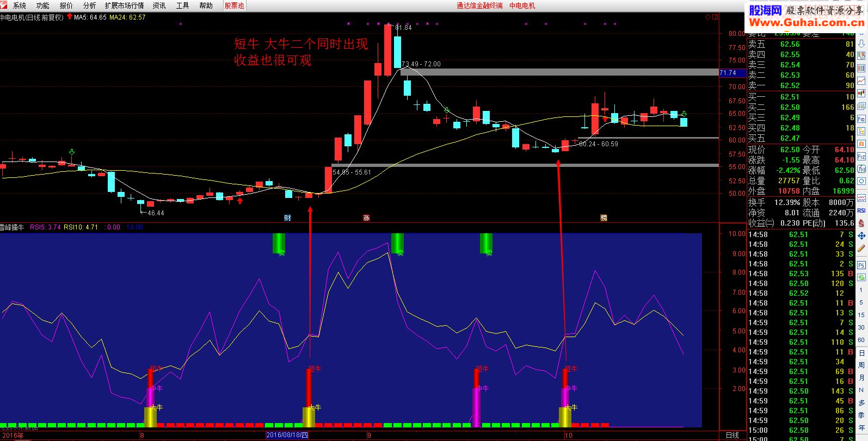
Task: Open the 报价 menu
Action: pyautogui.click(x=66, y=5)
